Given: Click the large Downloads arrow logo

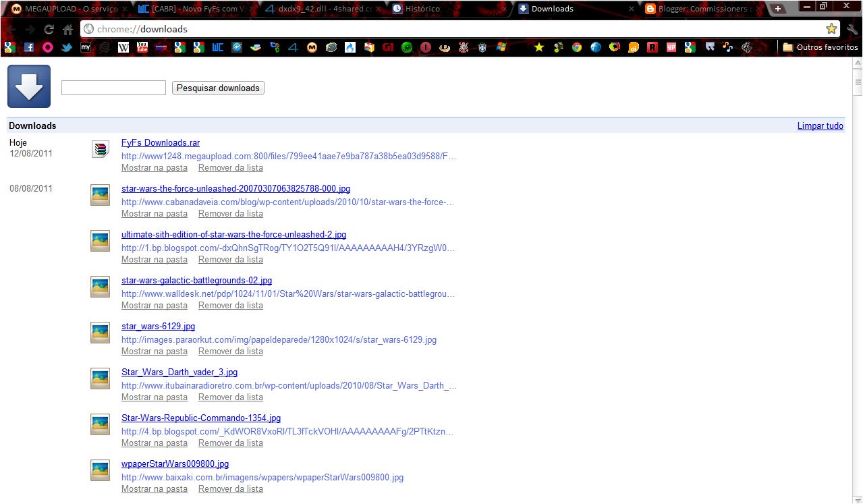Looking at the screenshot, I should click(x=29, y=86).
